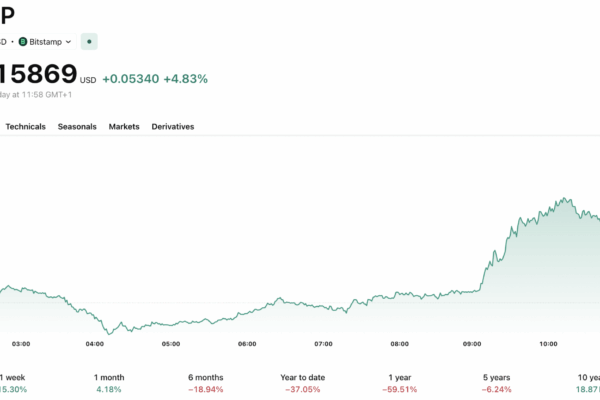
Task: Open the Derivatives tab
Action: pyautogui.click(x=173, y=127)
